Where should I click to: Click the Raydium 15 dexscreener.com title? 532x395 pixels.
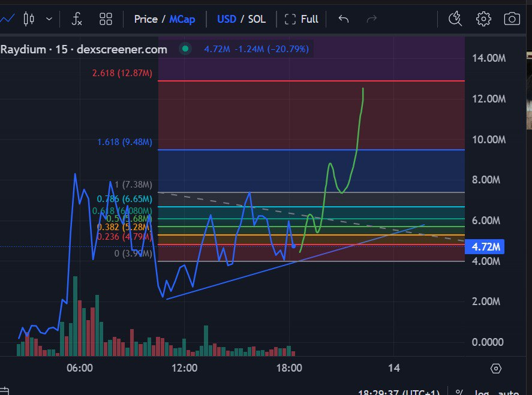coord(84,50)
